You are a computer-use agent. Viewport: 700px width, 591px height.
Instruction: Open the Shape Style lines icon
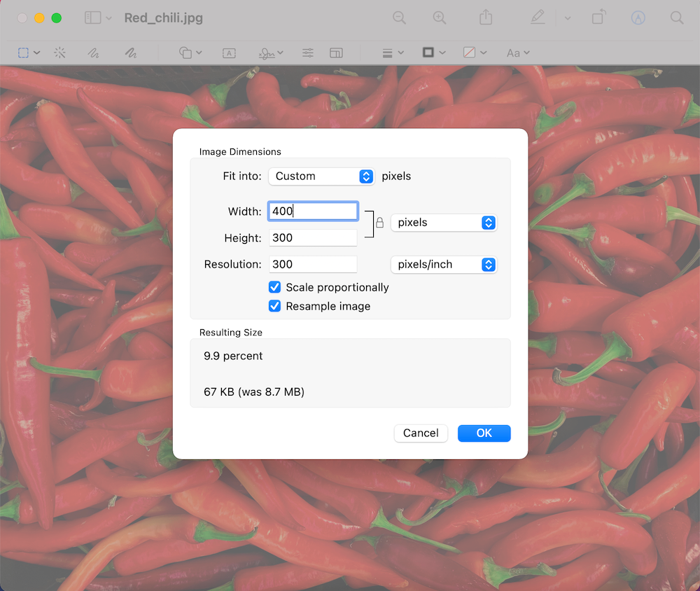pyautogui.click(x=388, y=53)
